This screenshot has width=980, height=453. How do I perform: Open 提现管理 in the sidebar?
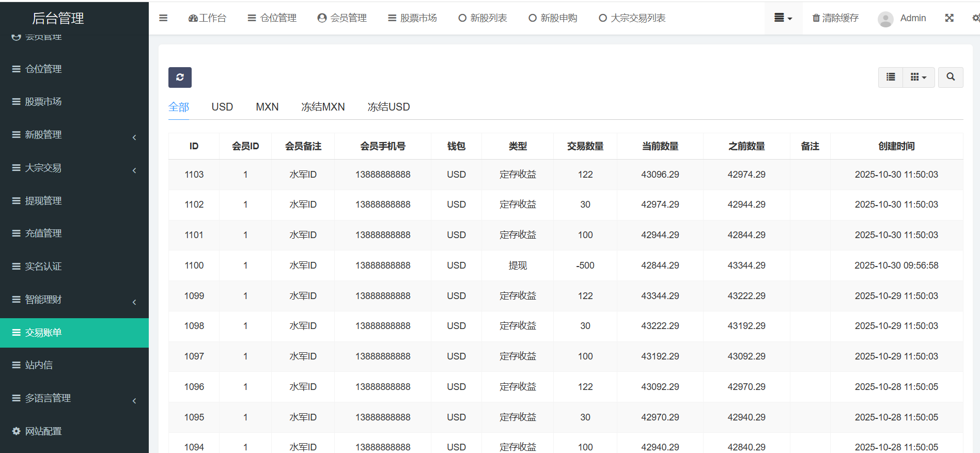point(43,201)
